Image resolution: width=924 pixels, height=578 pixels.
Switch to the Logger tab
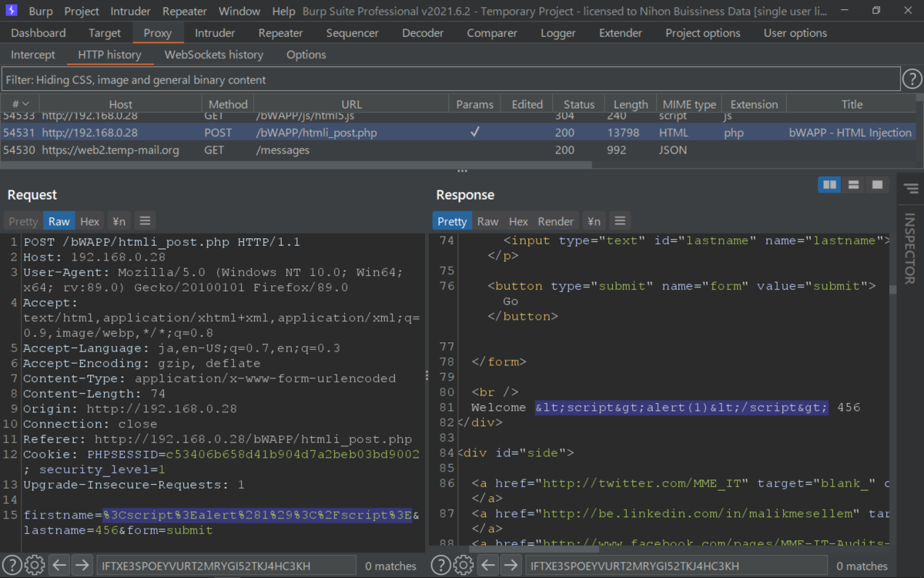(x=558, y=33)
